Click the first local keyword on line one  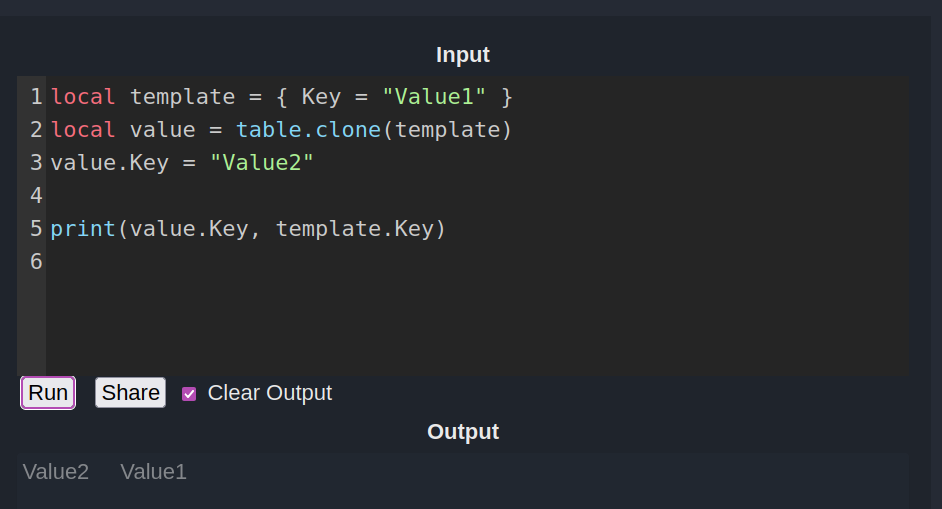(x=83, y=97)
